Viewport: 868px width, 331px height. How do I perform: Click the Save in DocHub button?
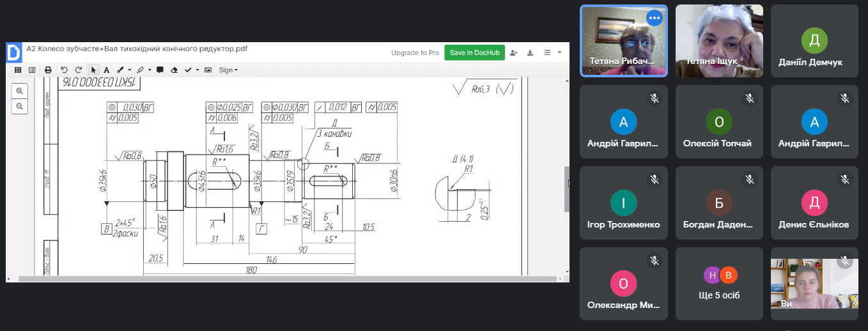[x=474, y=52]
